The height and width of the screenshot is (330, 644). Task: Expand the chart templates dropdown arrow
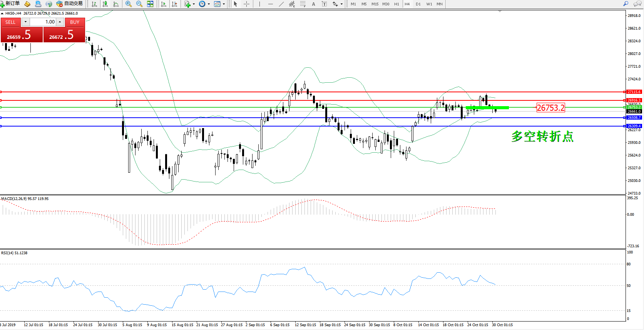click(224, 4)
